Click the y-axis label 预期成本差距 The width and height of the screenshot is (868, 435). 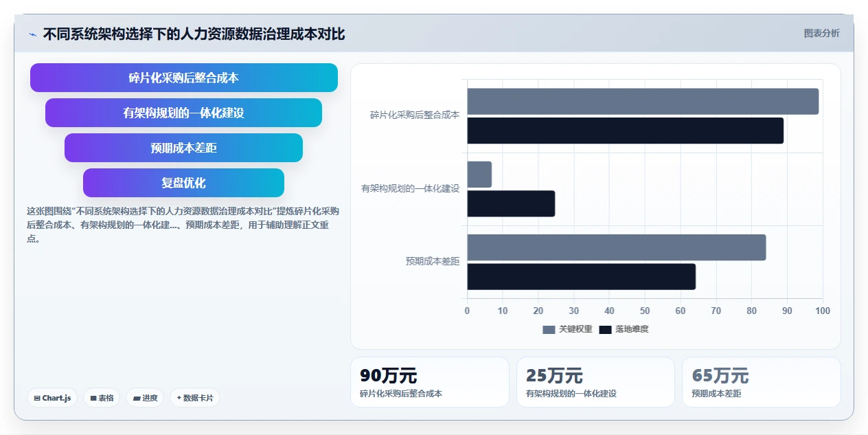coord(433,261)
